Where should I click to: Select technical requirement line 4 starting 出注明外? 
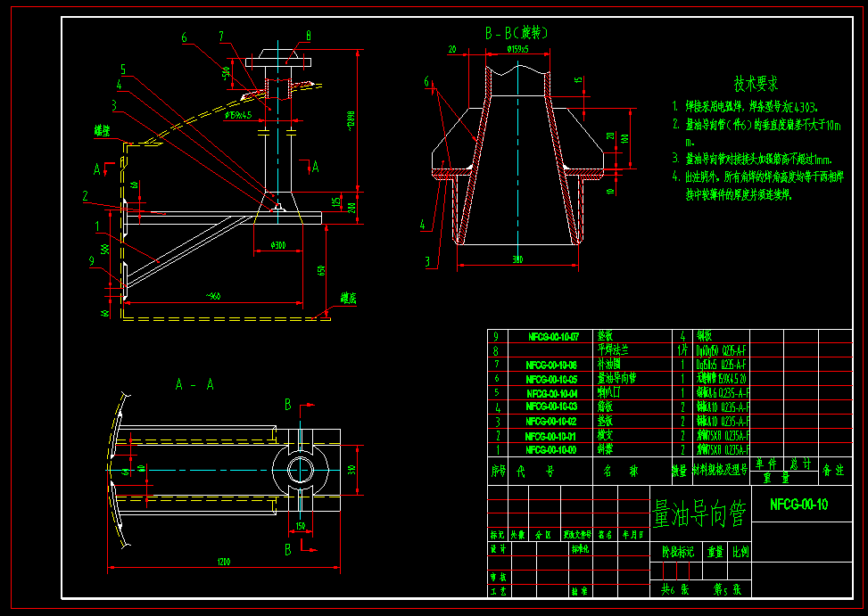[757, 177]
